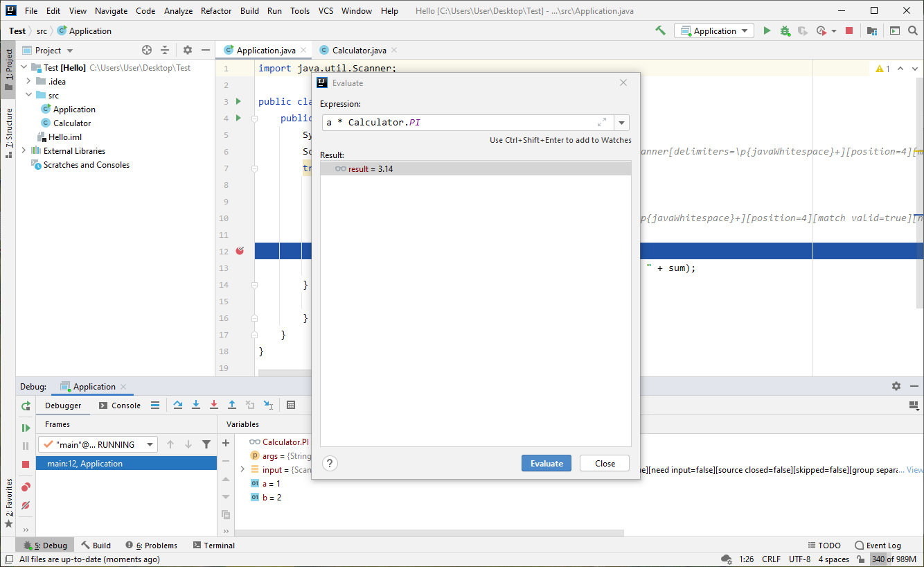Click the Step Into debug icon
The height and width of the screenshot is (567, 924).
click(x=196, y=405)
